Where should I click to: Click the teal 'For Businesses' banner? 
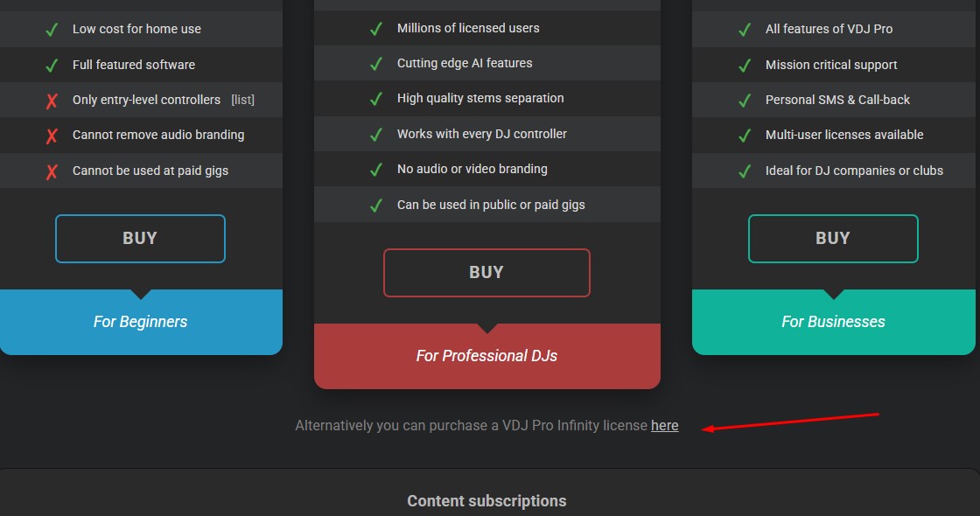[x=833, y=322]
